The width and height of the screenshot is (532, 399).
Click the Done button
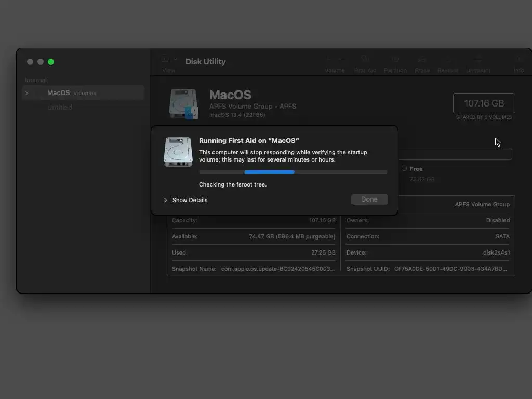point(369,199)
